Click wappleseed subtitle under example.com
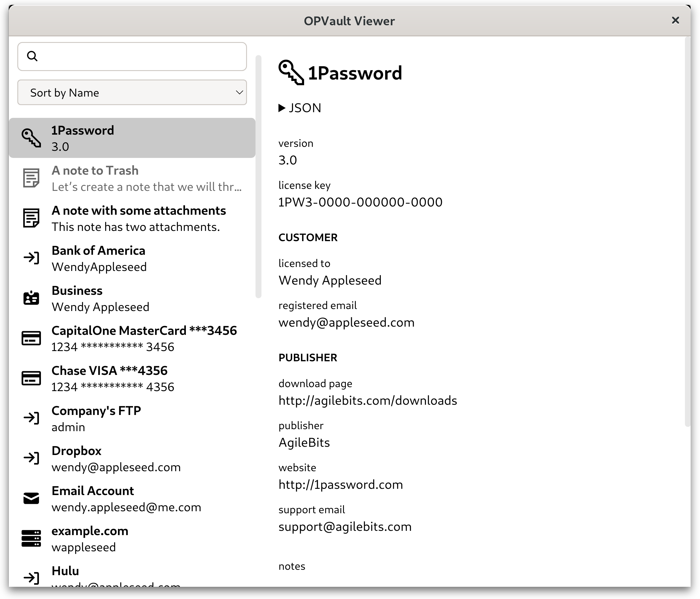Image resolution: width=700 pixels, height=599 pixels. (84, 547)
